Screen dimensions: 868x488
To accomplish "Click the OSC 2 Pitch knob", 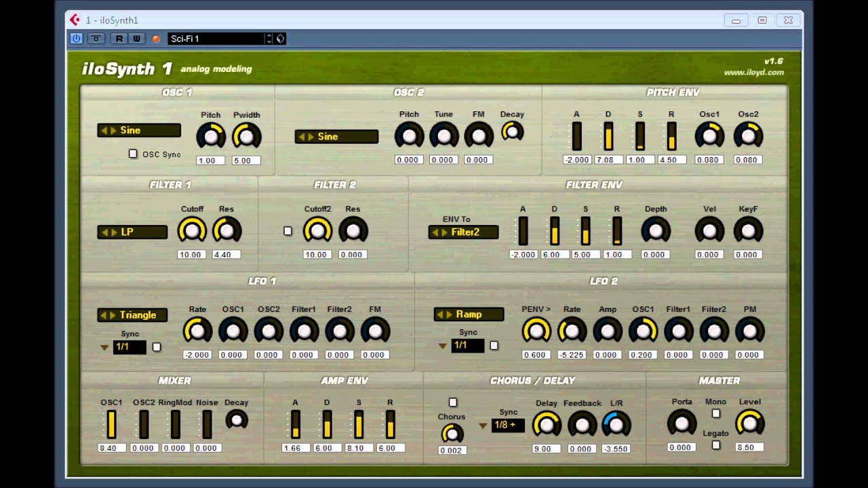I will [409, 136].
